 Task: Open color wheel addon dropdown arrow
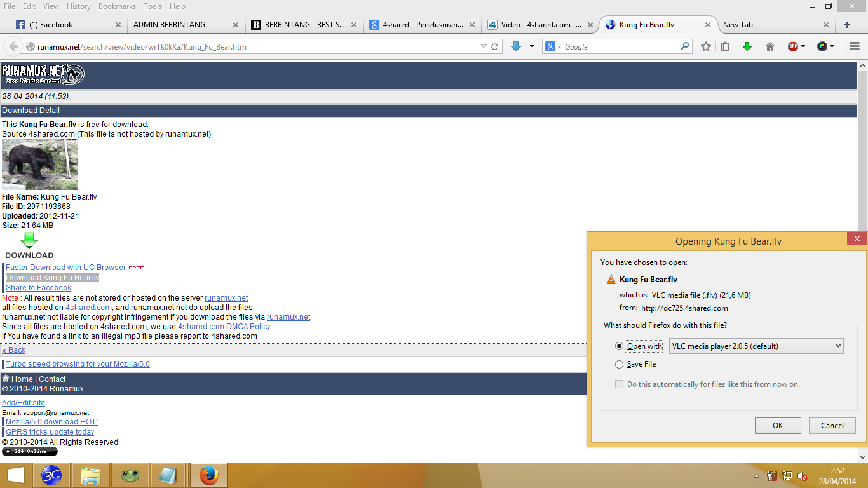832,46
